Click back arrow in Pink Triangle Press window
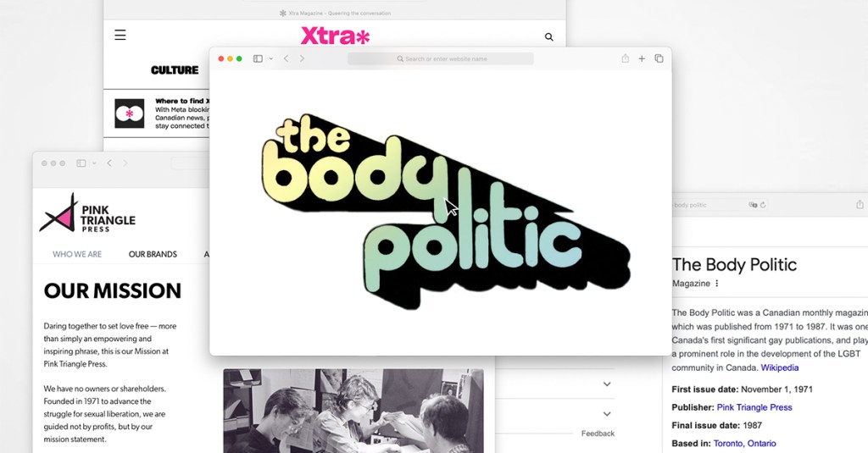This screenshot has height=453, width=868. pyautogui.click(x=109, y=163)
